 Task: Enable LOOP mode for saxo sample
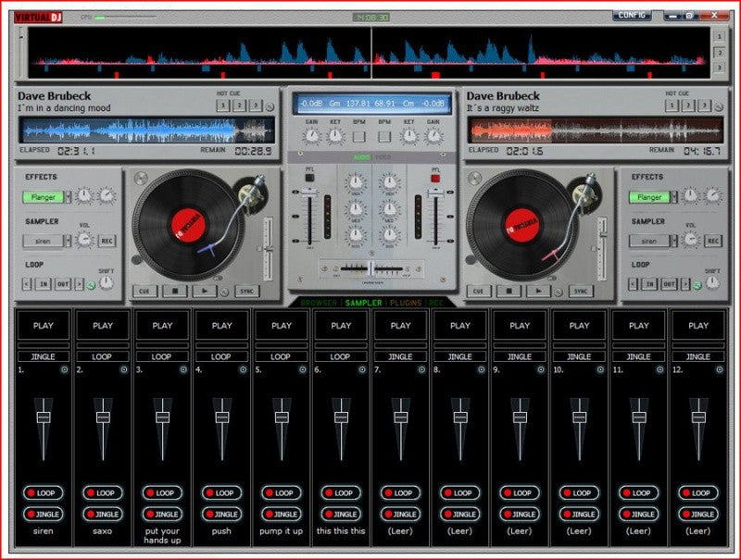pyautogui.click(x=103, y=492)
